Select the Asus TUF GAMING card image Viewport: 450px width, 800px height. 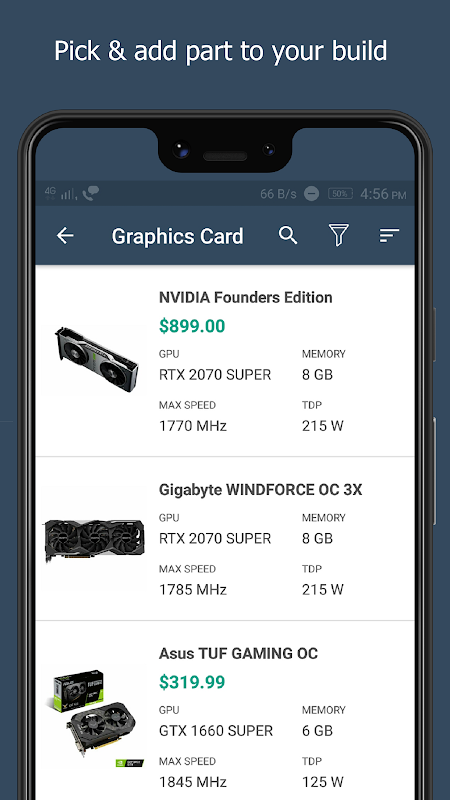(94, 719)
